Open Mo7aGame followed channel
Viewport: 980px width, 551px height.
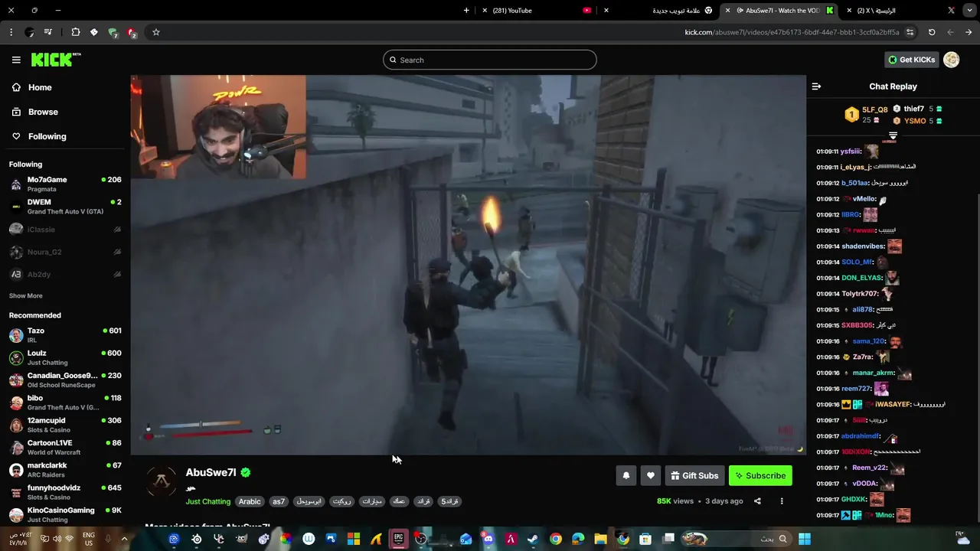65,184
